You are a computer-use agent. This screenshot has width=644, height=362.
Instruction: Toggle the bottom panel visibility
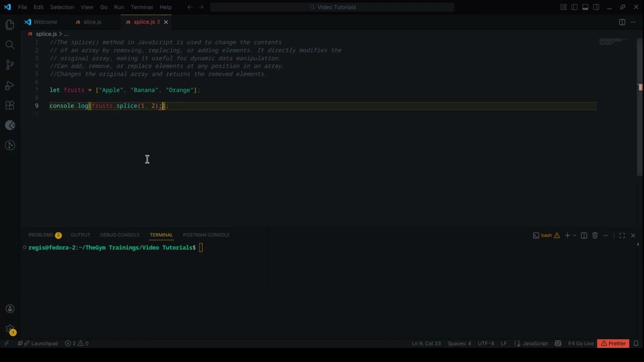[585, 7]
